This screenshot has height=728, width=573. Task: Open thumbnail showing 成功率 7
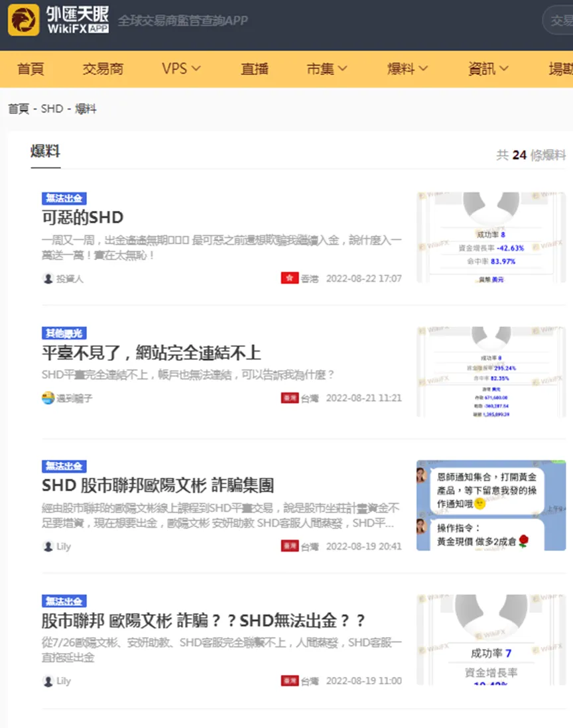pyautogui.click(x=491, y=640)
